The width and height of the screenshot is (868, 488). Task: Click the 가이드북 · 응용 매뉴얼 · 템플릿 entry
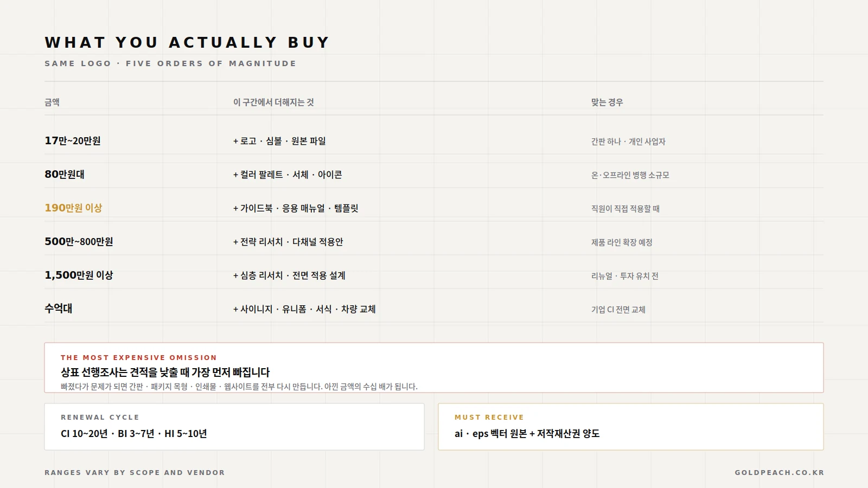(296, 208)
